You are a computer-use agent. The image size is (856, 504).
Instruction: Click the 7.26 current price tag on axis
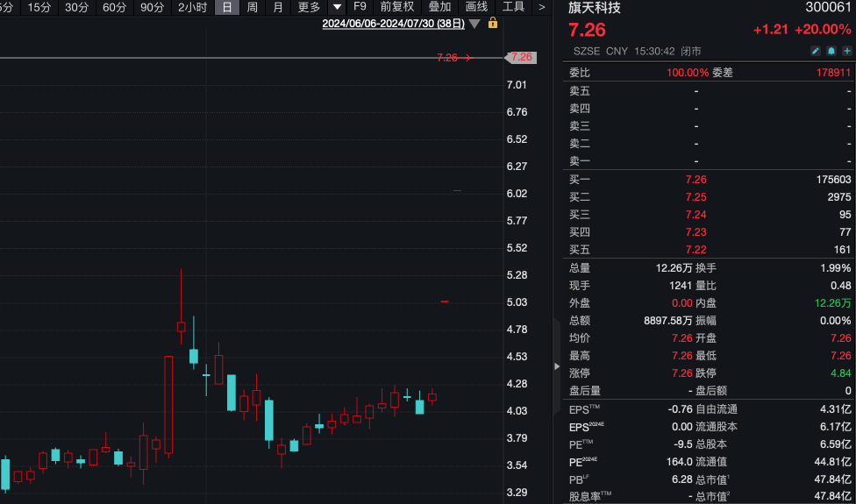[x=520, y=58]
